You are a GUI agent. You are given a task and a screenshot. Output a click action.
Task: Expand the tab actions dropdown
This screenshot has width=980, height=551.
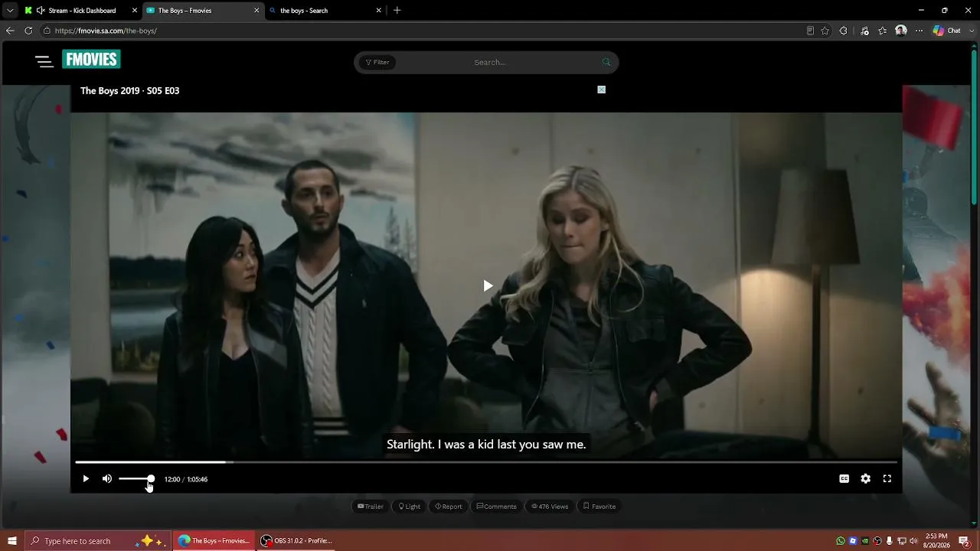tap(9, 11)
